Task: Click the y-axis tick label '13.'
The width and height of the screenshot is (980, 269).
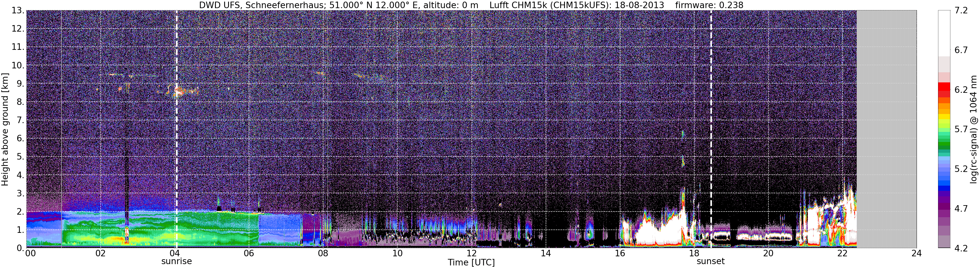Action: pos(18,11)
